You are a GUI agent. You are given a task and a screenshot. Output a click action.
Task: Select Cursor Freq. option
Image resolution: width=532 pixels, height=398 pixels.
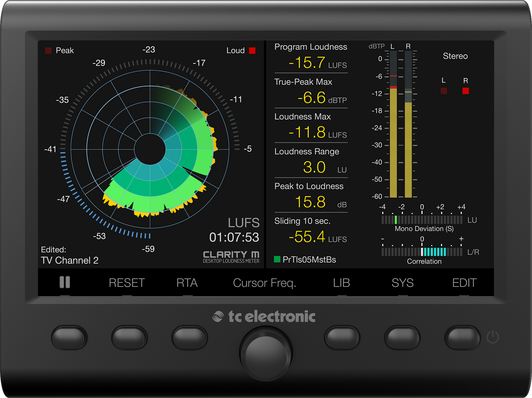(x=264, y=283)
